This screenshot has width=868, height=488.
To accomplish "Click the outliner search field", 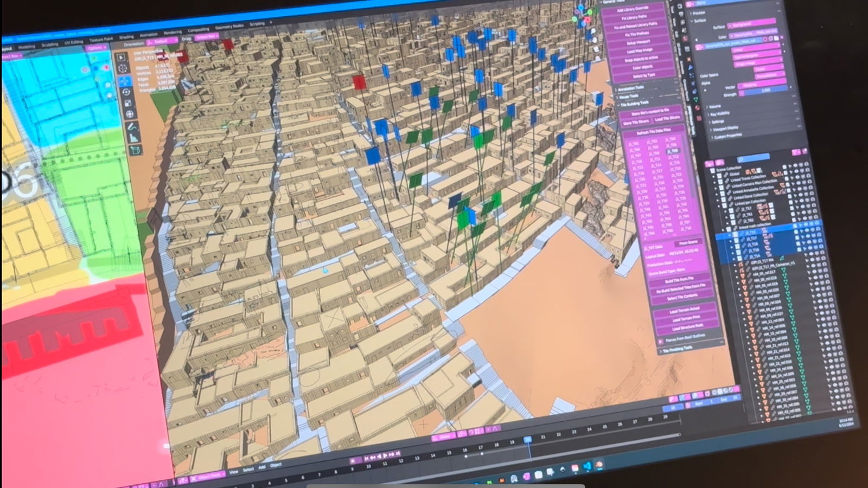I will coord(753,157).
